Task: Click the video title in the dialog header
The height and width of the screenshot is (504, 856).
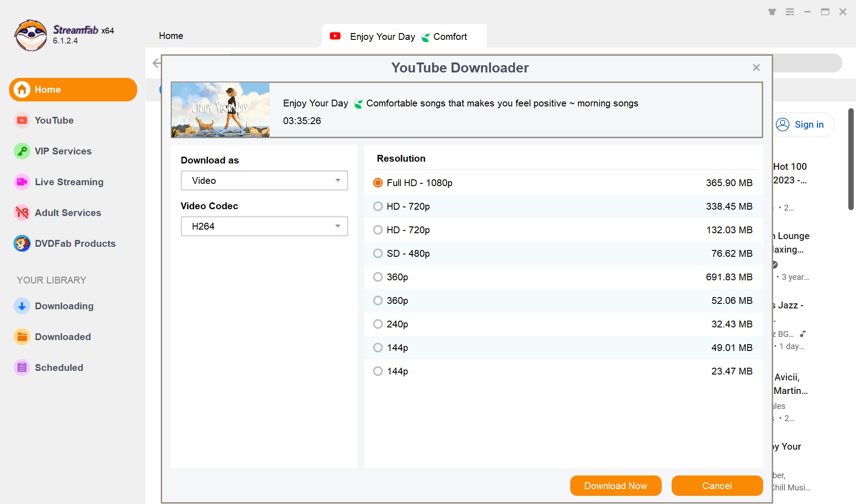Action: (x=461, y=103)
